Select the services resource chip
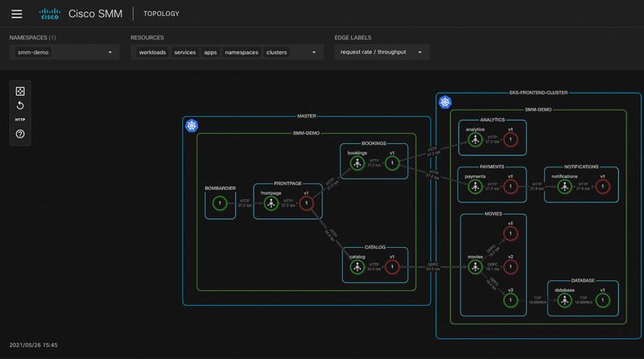This screenshot has width=644, height=359. click(184, 52)
